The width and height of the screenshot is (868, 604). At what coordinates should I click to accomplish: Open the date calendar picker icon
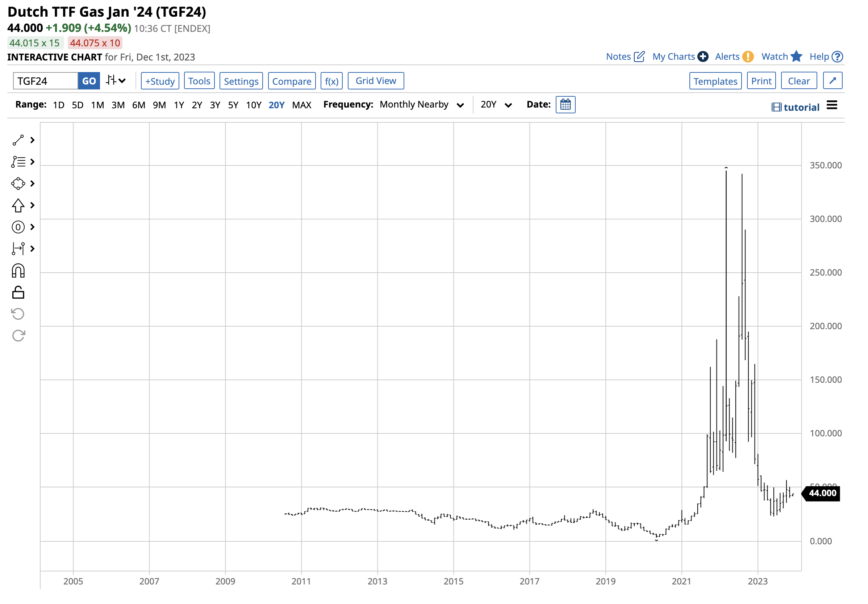coord(565,105)
